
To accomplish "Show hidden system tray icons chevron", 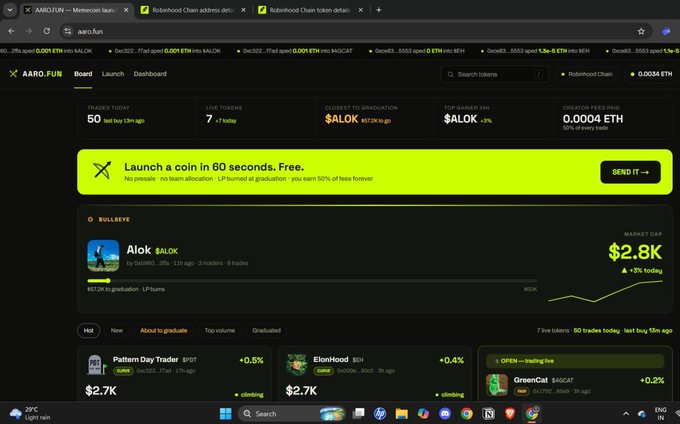I will click(x=626, y=414).
